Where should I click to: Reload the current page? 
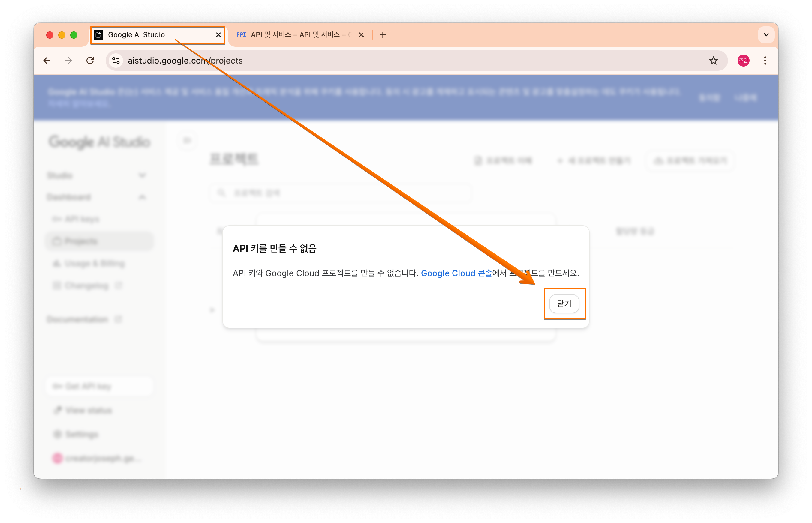tap(90, 61)
